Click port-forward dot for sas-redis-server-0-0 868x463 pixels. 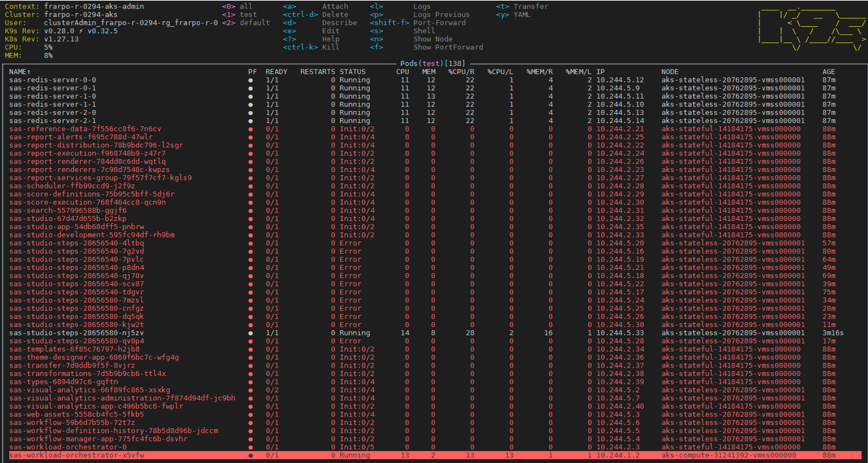click(251, 80)
